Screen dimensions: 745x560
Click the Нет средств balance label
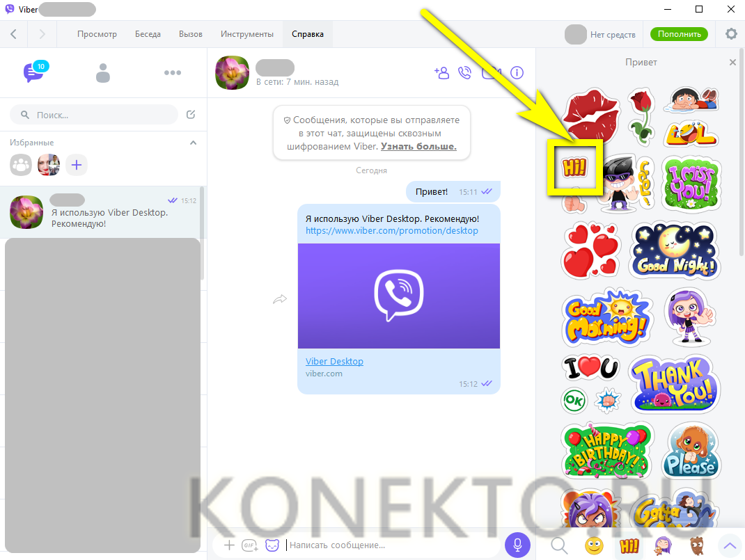point(613,35)
